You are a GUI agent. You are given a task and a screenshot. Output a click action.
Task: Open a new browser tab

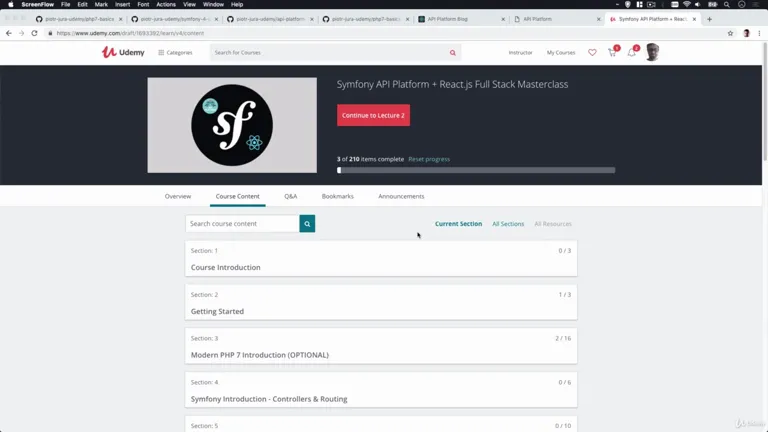[x=709, y=19]
